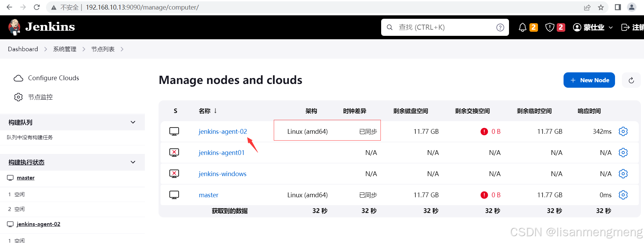
Task: Click red swap warning icon in jenkins-agent-02 row
Action: 484,131
